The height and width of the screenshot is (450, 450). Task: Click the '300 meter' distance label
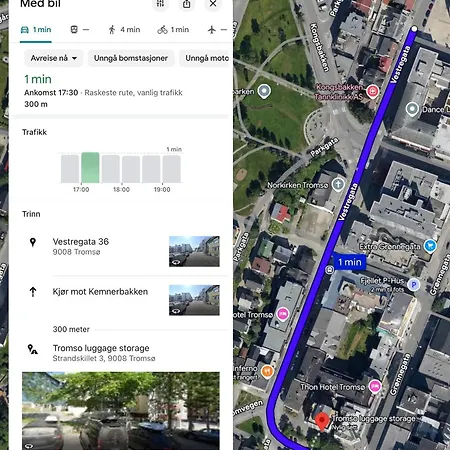click(x=71, y=329)
